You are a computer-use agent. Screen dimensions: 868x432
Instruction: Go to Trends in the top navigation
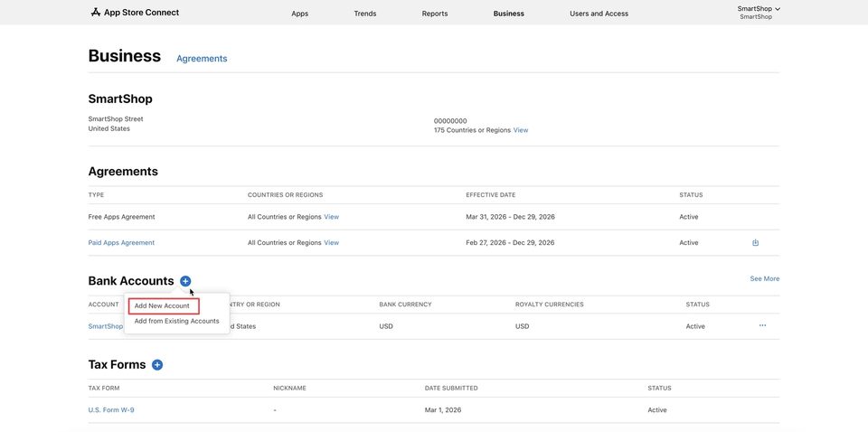pos(364,14)
